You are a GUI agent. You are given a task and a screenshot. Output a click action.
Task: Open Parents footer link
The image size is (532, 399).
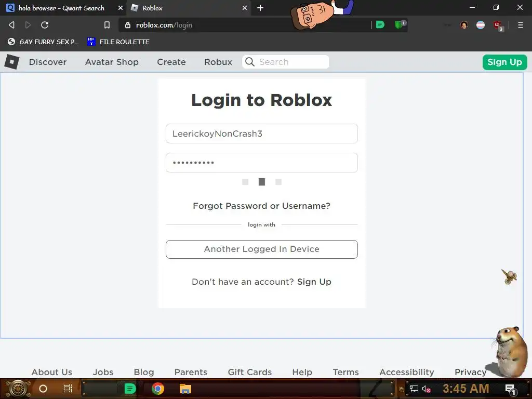[191, 372]
